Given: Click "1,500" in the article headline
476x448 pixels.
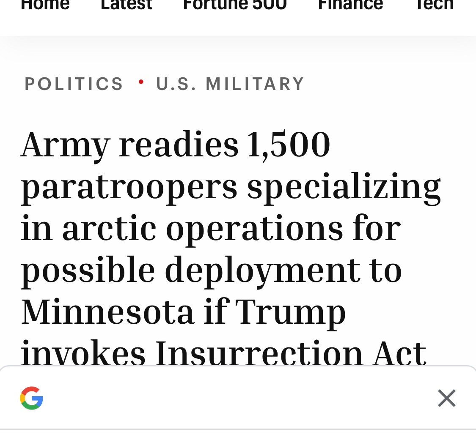Looking at the screenshot, I should (x=288, y=145).
